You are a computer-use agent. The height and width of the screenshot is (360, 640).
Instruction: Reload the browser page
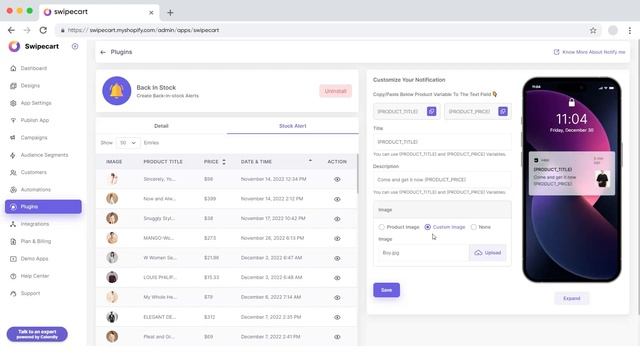pyautogui.click(x=43, y=30)
